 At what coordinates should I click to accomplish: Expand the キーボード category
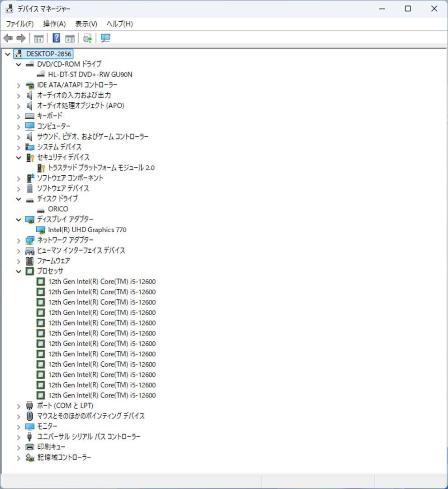[x=18, y=116]
